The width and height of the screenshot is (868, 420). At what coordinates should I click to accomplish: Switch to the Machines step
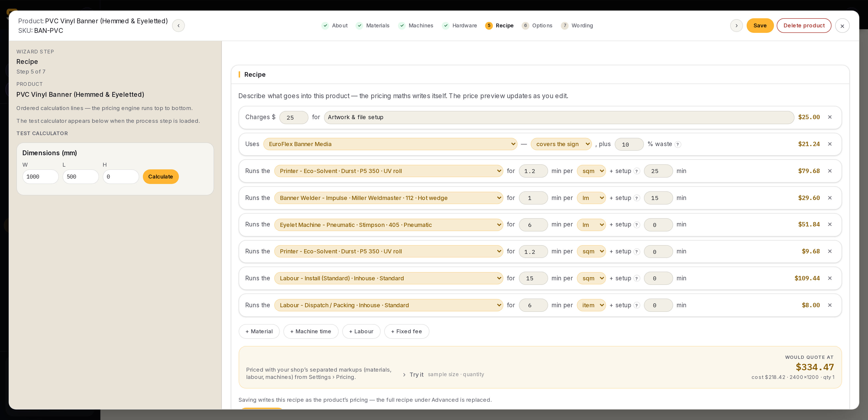416,26
